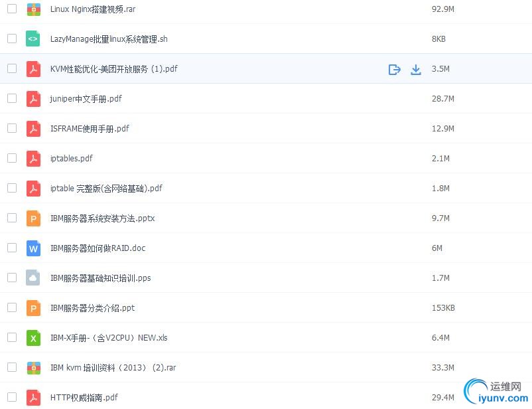Image resolution: width=532 pixels, height=409 pixels.
Task: Open IBM服务器基础知识培训.pps
Action: pyautogui.click(x=100, y=278)
